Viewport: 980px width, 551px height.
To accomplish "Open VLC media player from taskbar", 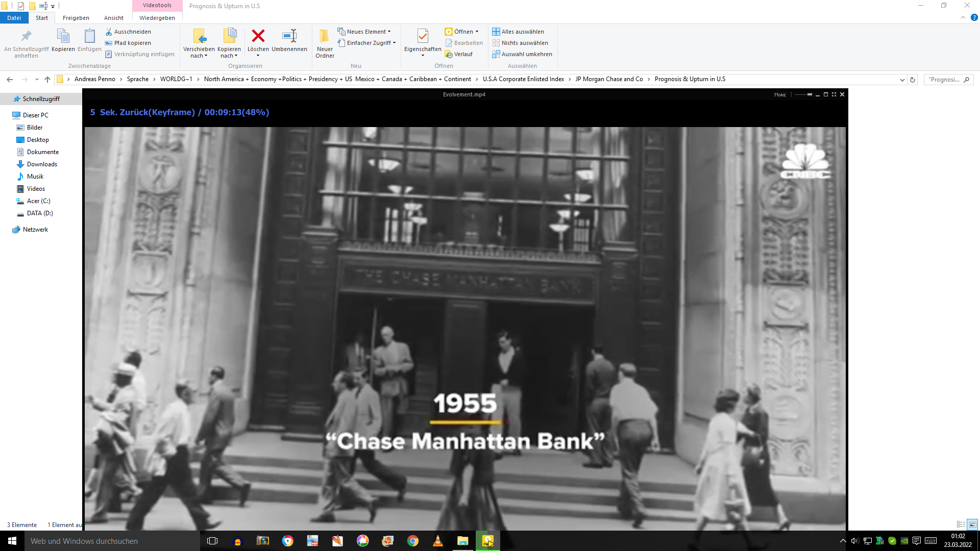I will pyautogui.click(x=438, y=541).
